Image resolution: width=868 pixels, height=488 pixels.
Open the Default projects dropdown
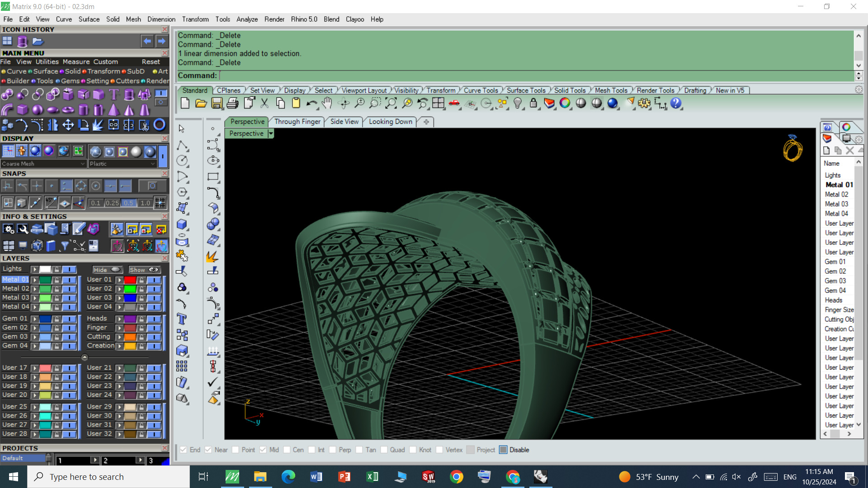27,459
